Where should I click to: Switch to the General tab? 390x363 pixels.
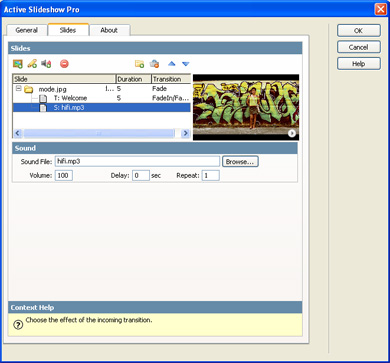click(x=27, y=30)
